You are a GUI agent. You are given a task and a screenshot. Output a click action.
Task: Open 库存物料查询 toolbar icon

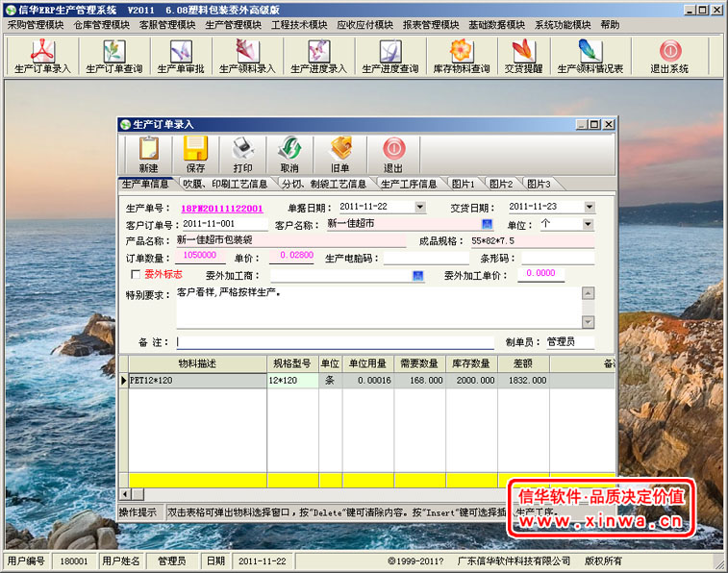click(462, 57)
